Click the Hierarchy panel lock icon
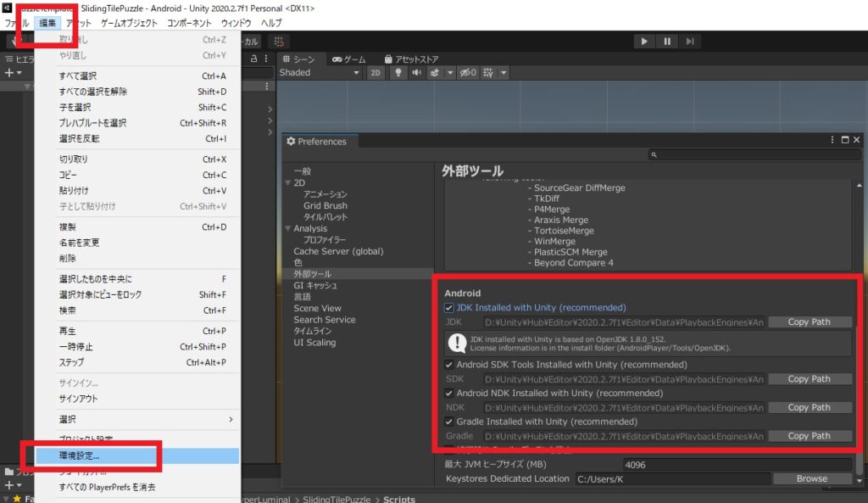This screenshot has width=868, height=503. [253, 59]
